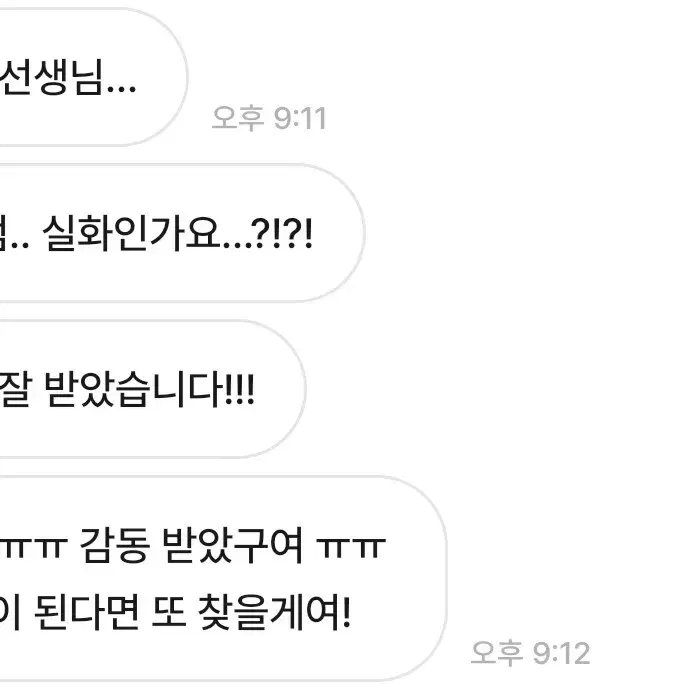The image size is (696, 696).
Task: Click the 오후 9:12 timestamp
Action: point(530,653)
